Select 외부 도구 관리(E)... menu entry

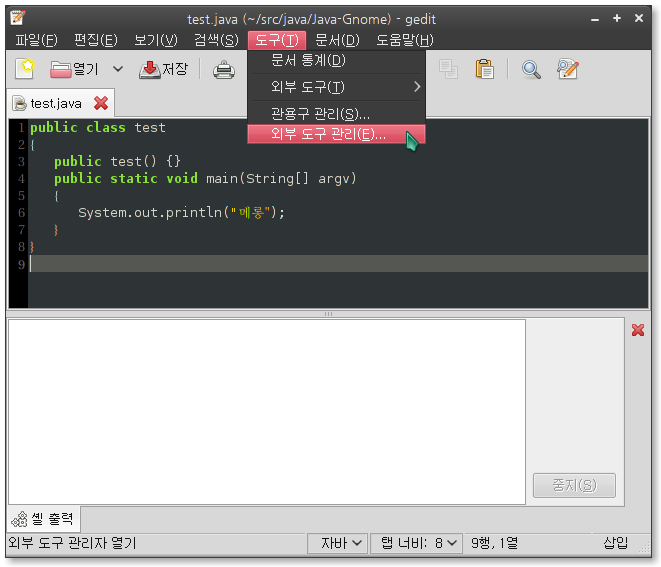pos(336,134)
